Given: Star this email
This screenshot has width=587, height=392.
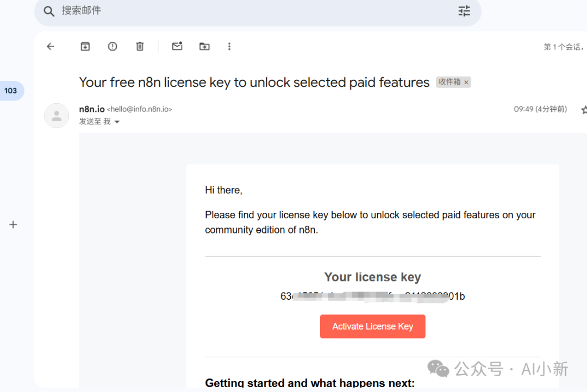Looking at the screenshot, I should (584, 110).
